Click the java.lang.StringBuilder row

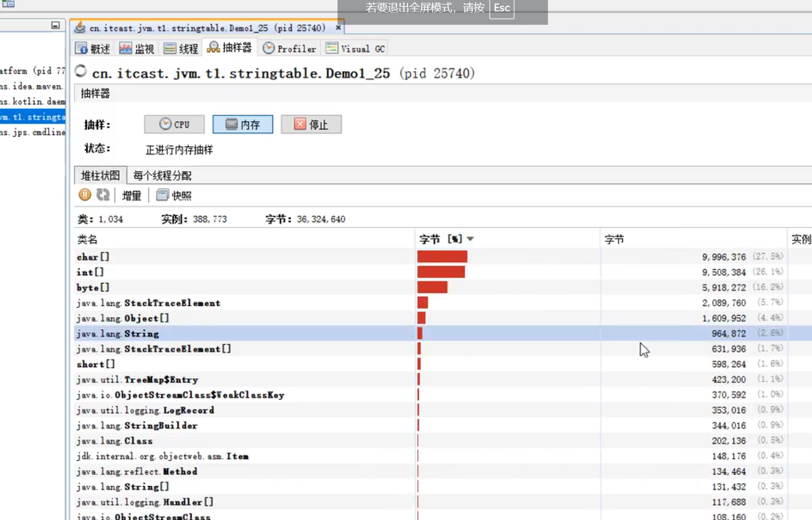[443, 425]
